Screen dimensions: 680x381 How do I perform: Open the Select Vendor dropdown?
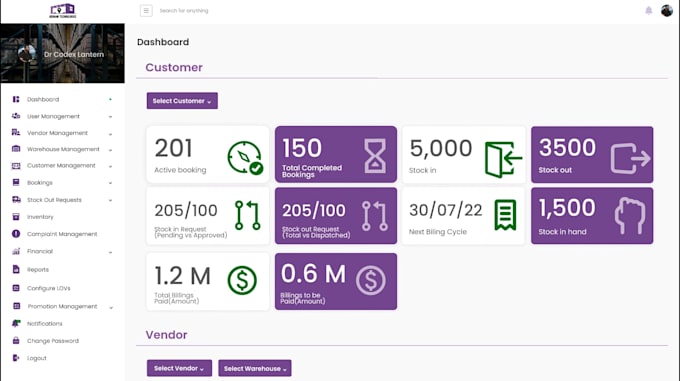179,368
